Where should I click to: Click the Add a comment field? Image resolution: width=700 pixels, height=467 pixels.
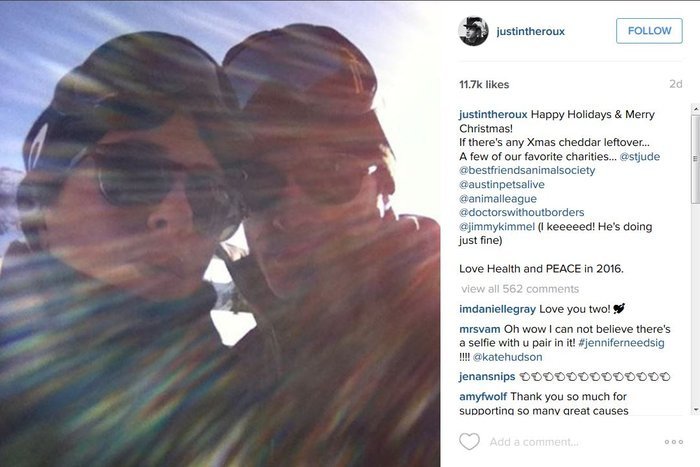click(533, 442)
